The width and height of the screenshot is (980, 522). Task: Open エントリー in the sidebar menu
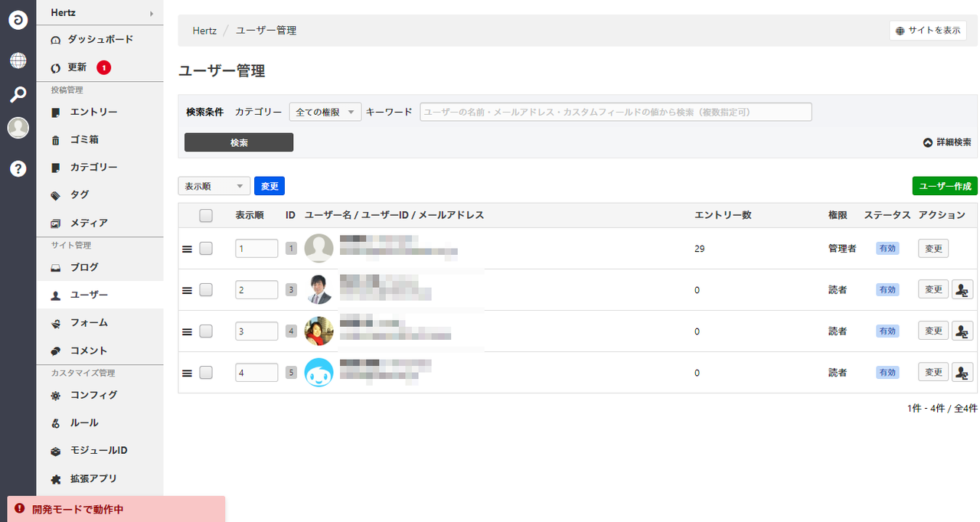click(93, 113)
